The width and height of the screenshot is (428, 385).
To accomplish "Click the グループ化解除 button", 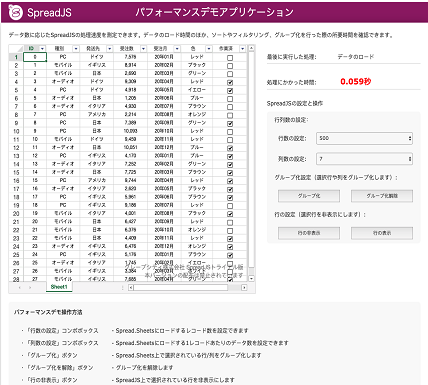I will (382, 196).
